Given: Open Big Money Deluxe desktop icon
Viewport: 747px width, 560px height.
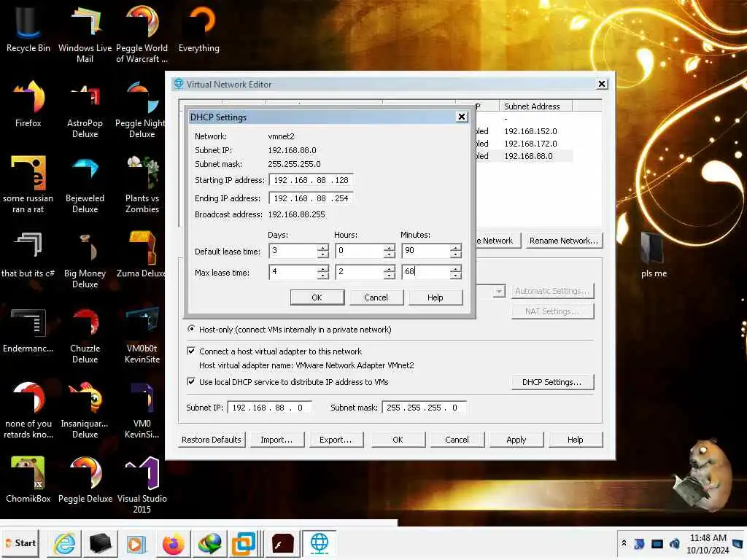Looking at the screenshot, I should [x=85, y=259].
